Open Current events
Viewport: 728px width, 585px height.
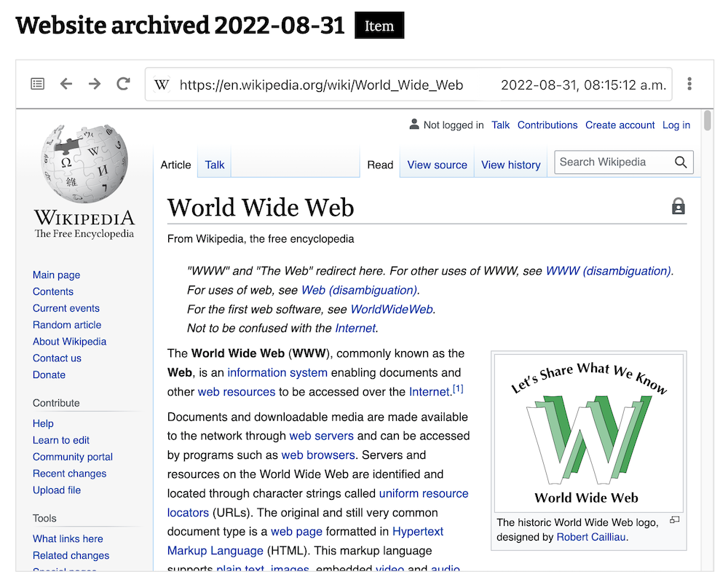pos(66,309)
